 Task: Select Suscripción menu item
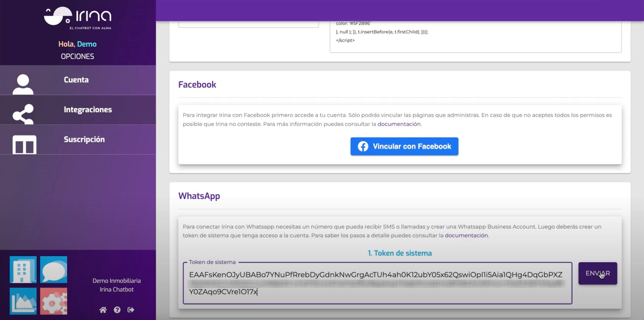coord(78,139)
